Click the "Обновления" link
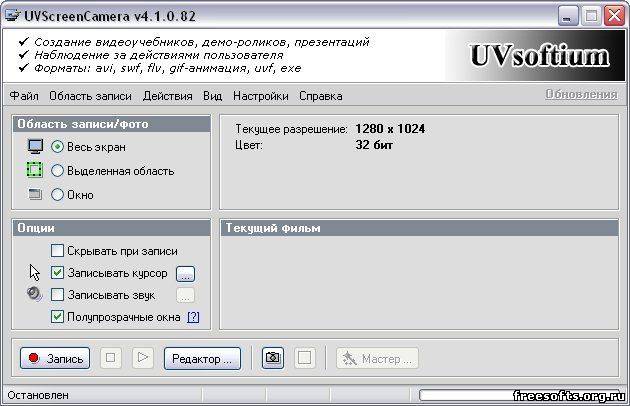This screenshot has width=630, height=406. click(581, 94)
